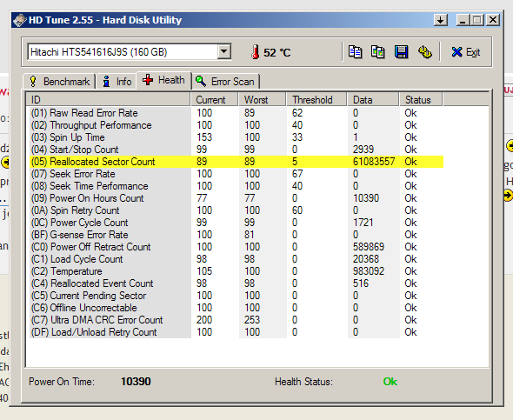This screenshot has width=513, height=420.
Task: Click the data value 2939
Action: tap(363, 150)
